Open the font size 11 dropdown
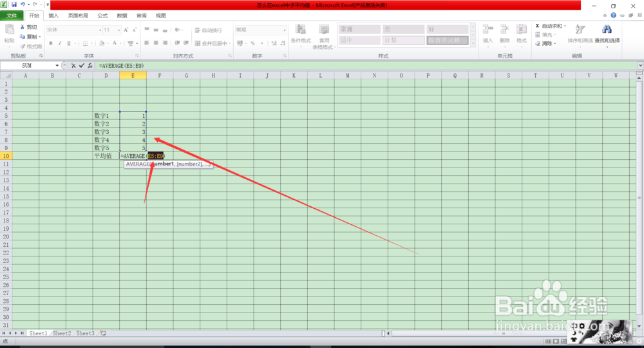Viewport: 644px width, 348px height. pyautogui.click(x=118, y=30)
